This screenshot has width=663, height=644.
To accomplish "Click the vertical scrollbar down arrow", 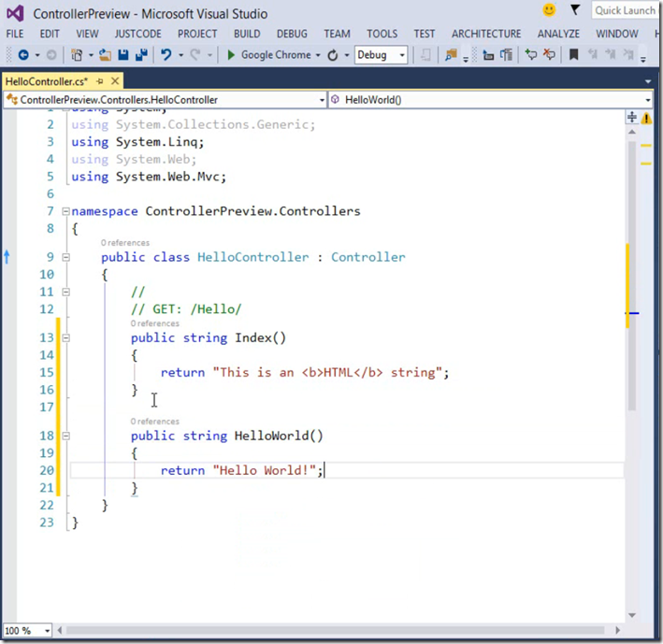I will (x=632, y=615).
